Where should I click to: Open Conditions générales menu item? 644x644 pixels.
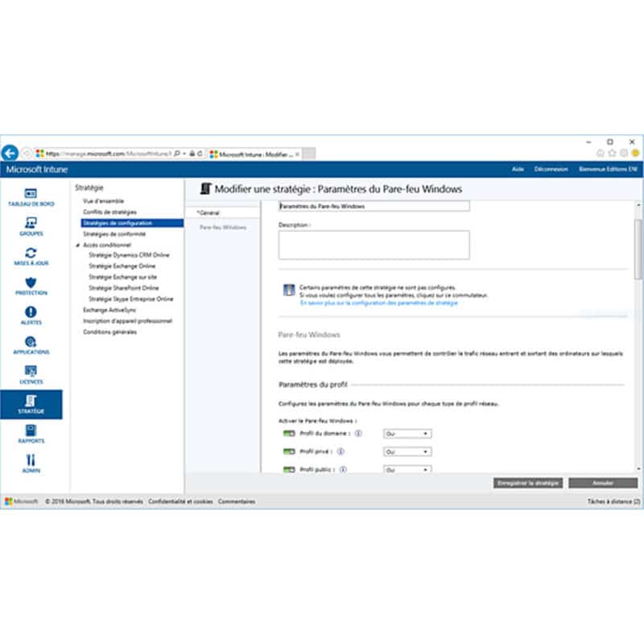(x=109, y=332)
